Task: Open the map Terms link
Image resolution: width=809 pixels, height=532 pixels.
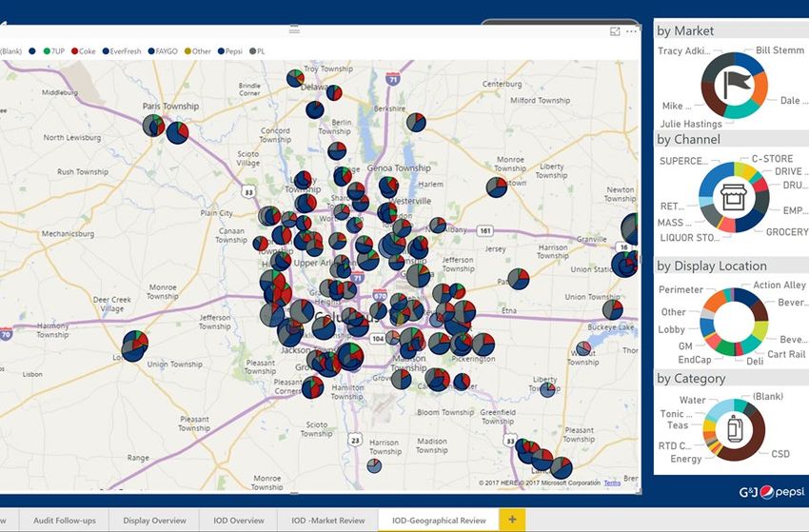Action: [612, 483]
